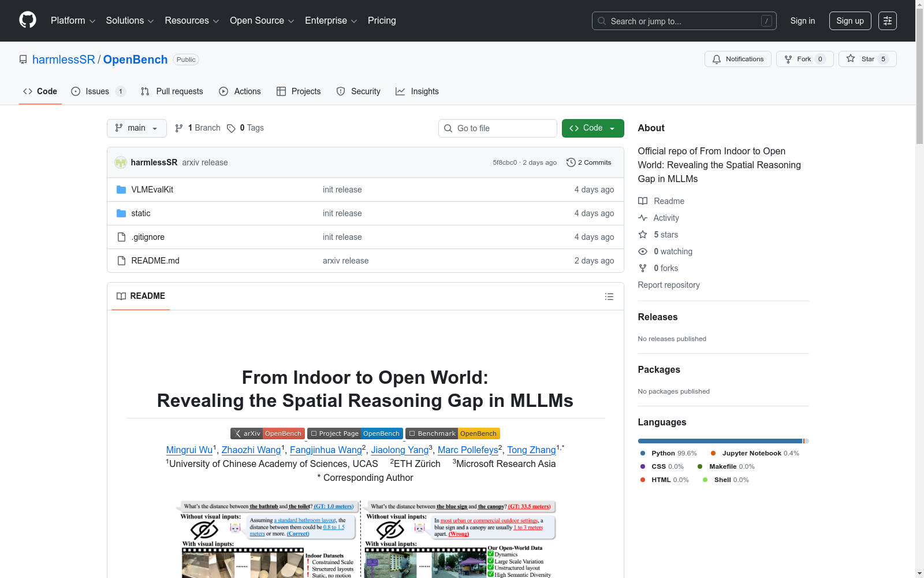Switch to the Code tab
The height and width of the screenshot is (578, 924).
(x=40, y=91)
